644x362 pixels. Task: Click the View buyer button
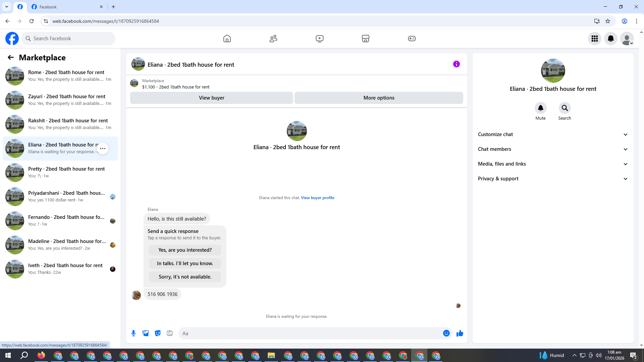coord(211,98)
